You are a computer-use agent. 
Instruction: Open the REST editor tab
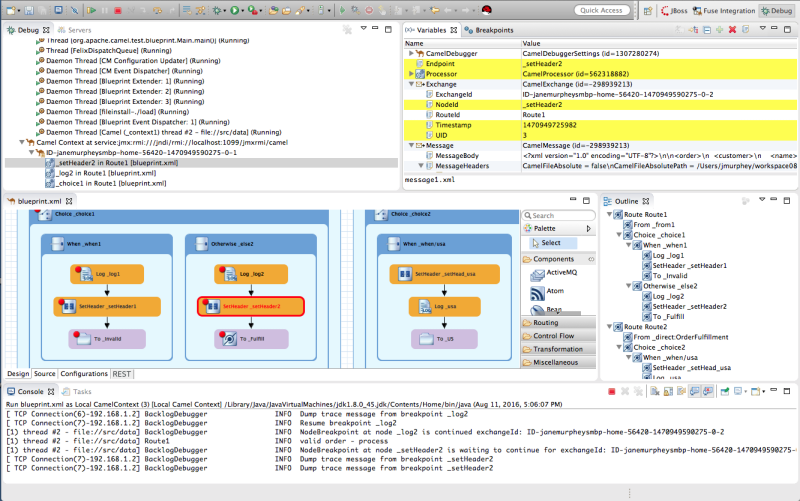(x=122, y=373)
